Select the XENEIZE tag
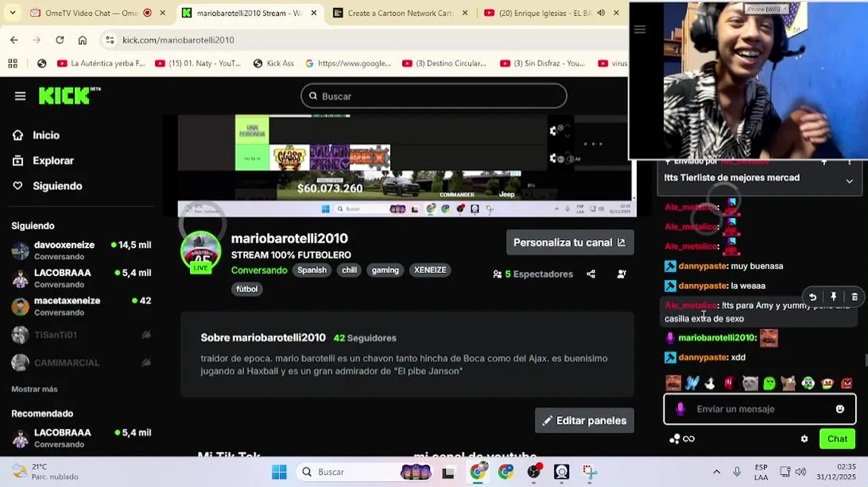The width and height of the screenshot is (868, 487). coord(430,270)
